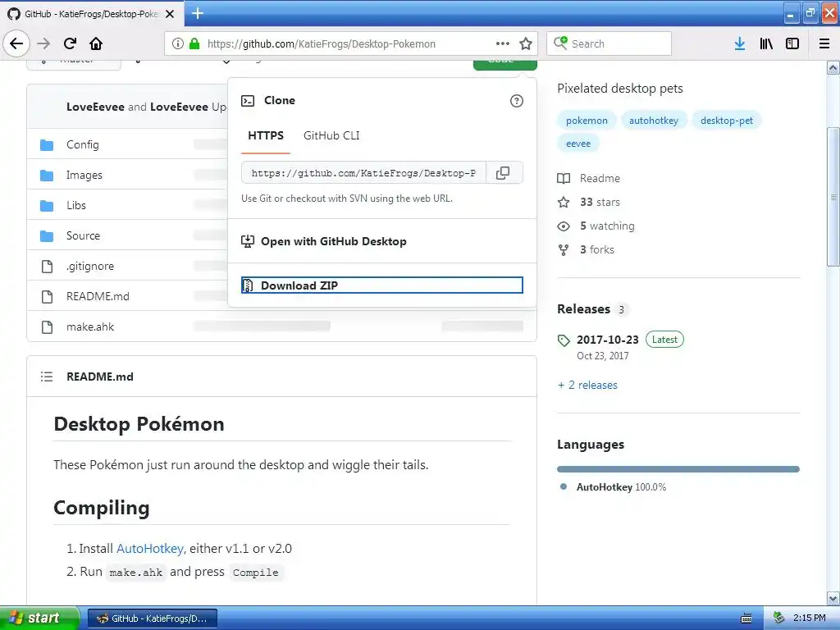Select the HTTPS clone tab
The height and width of the screenshot is (630, 840).
266,135
